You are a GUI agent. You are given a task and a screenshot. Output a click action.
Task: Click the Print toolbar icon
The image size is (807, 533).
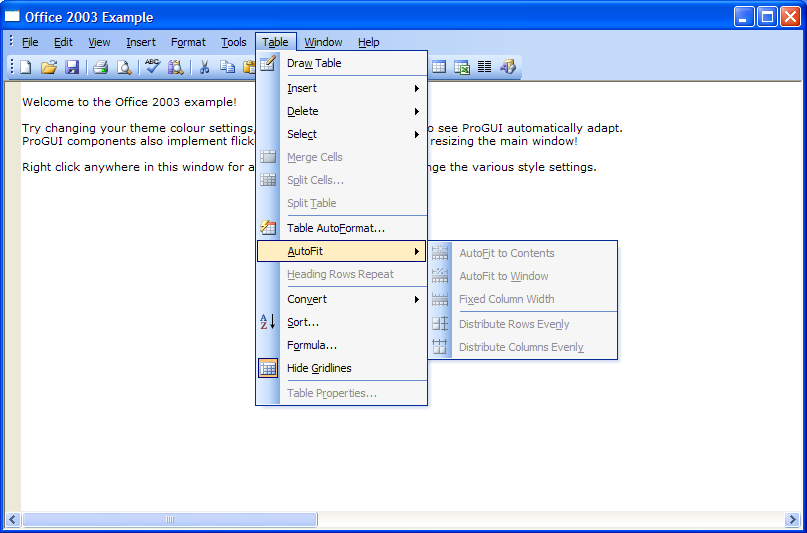(x=101, y=67)
